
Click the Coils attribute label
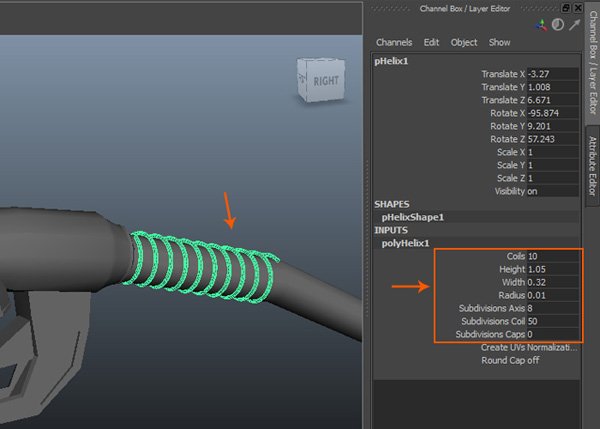pos(516,256)
